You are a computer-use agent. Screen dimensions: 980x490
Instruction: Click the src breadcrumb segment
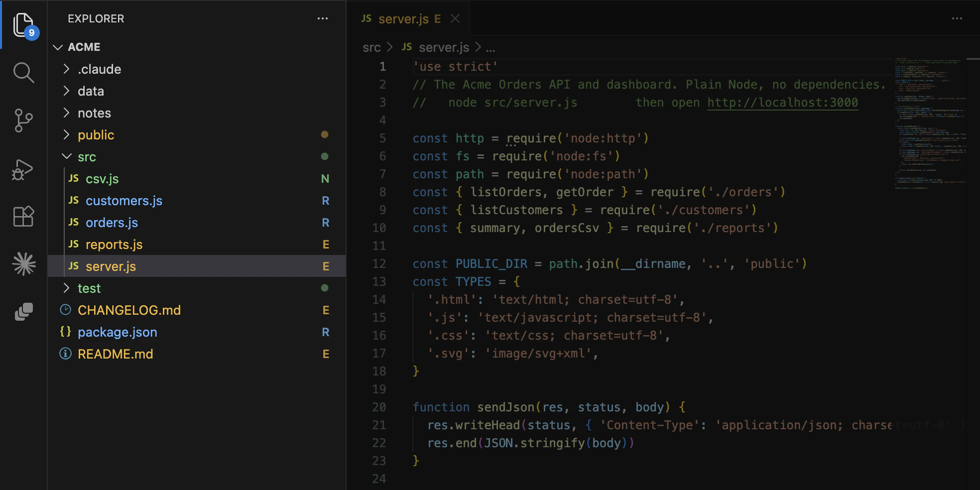pyautogui.click(x=371, y=47)
